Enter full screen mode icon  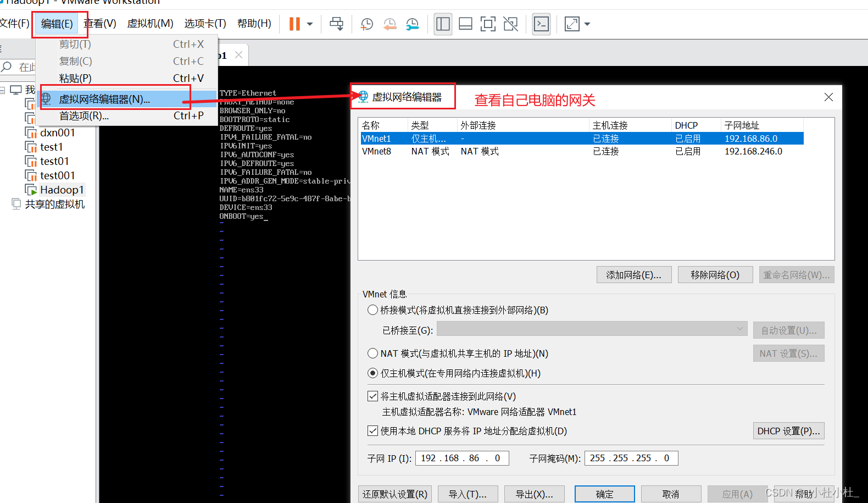coord(488,24)
